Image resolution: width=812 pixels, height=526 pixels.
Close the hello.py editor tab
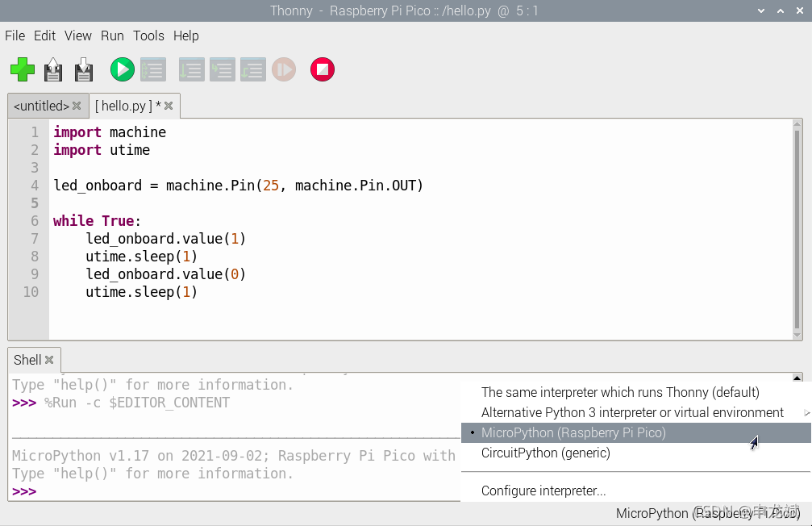(x=169, y=106)
